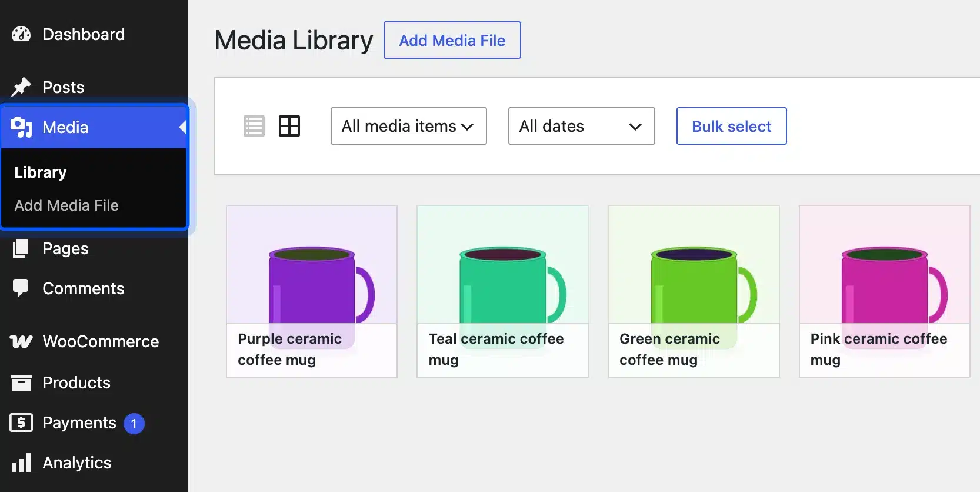Switch to list view icon
The height and width of the screenshot is (492, 980).
click(254, 126)
